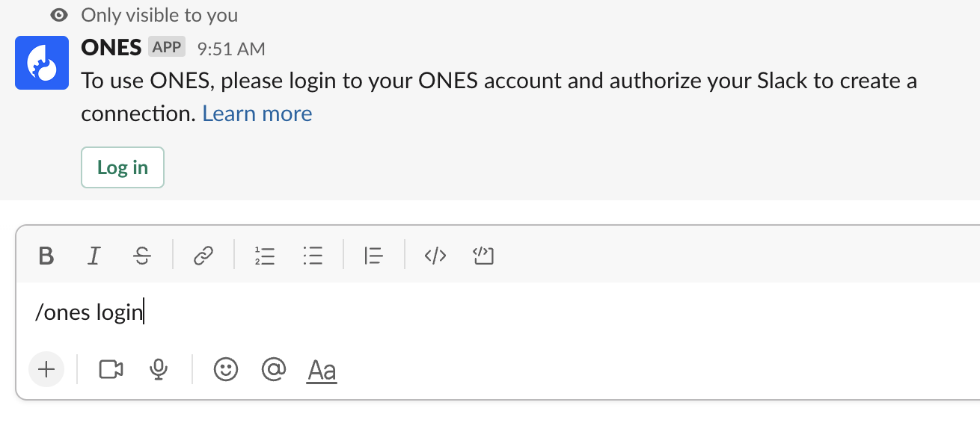Hide formatting toolbar via the Aa toggle
The width and height of the screenshot is (980, 426).
(x=322, y=370)
